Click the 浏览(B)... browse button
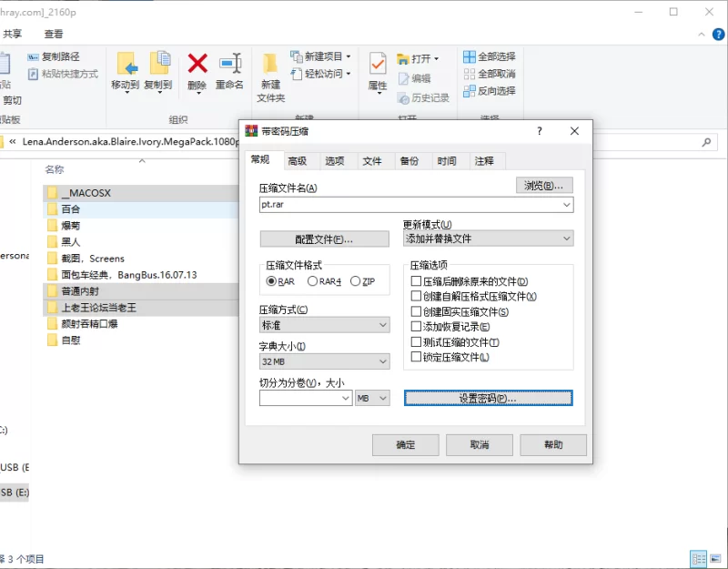 [544, 186]
